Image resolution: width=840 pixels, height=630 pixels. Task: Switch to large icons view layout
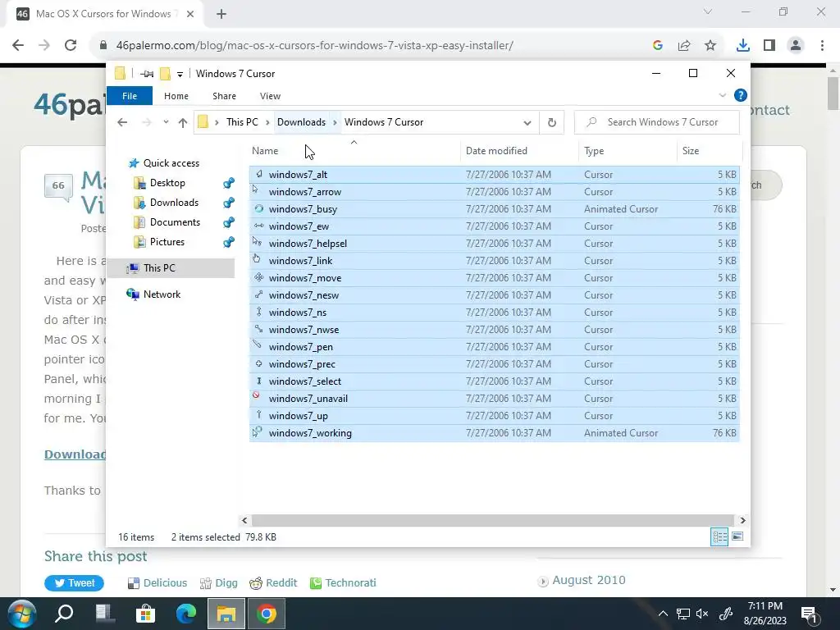click(737, 536)
